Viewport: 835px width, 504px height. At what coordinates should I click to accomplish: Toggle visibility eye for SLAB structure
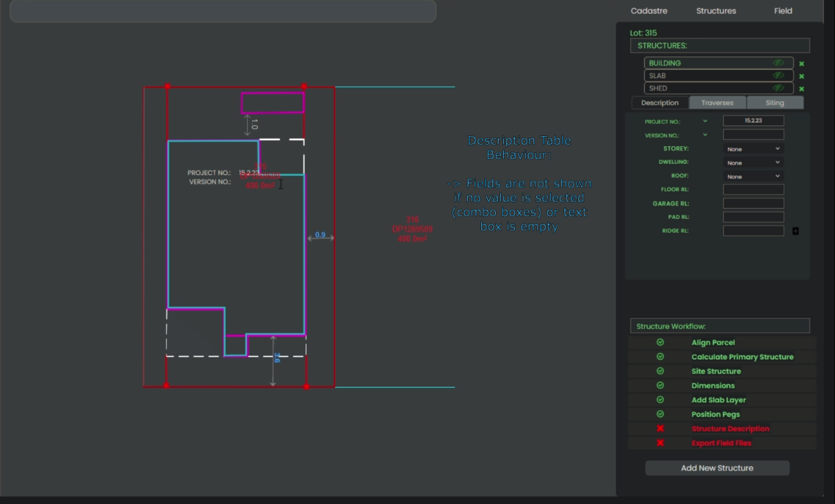click(778, 76)
